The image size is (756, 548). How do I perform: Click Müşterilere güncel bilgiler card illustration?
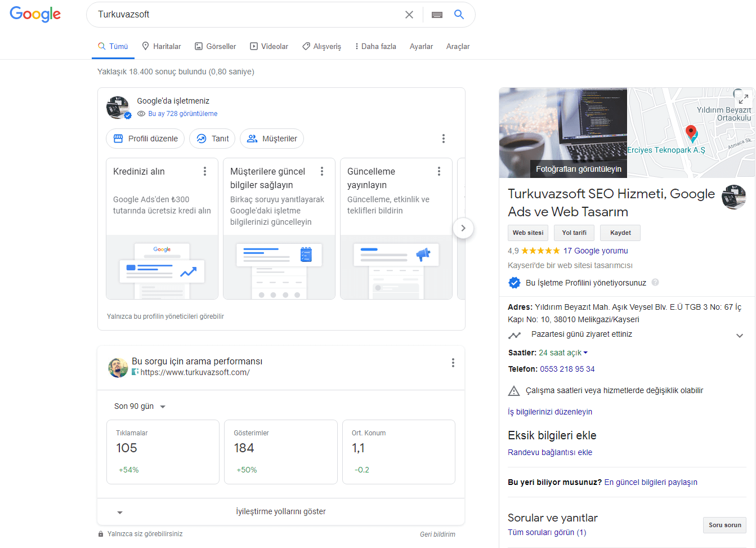[x=279, y=267]
